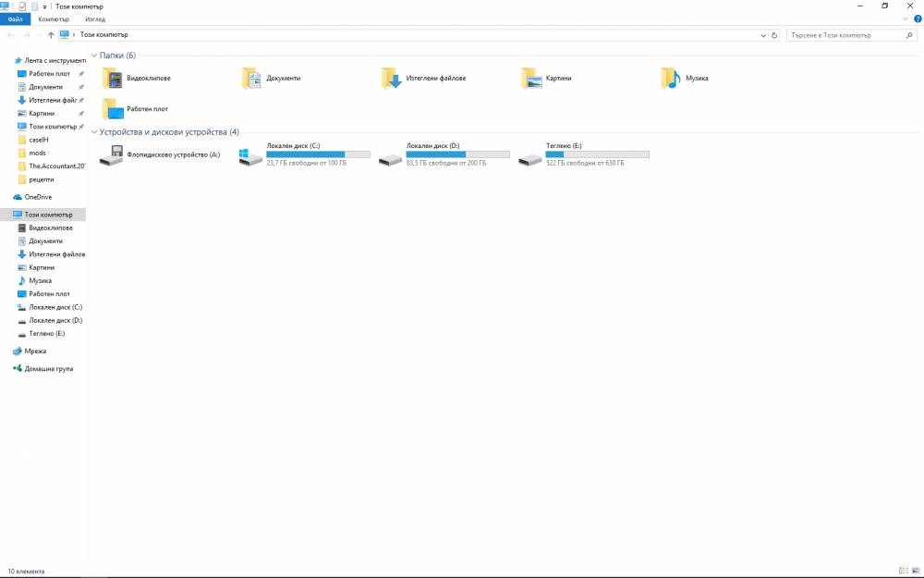Click the Мрежа network icon in sidebar

(18, 350)
